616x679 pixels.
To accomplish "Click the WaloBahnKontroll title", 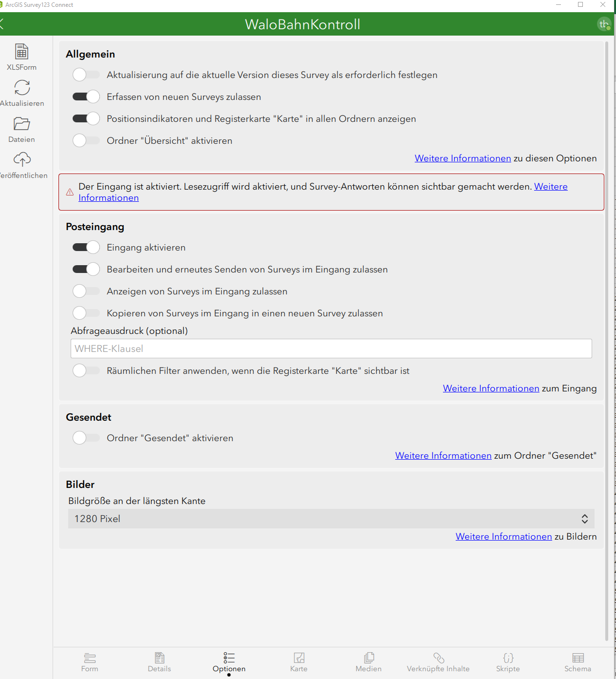I will [303, 24].
